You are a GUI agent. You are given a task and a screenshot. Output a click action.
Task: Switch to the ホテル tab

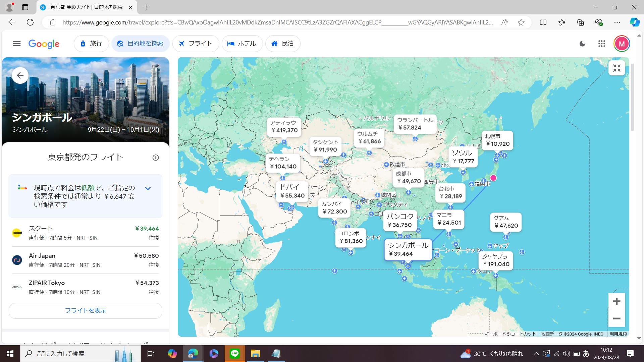pyautogui.click(x=242, y=44)
